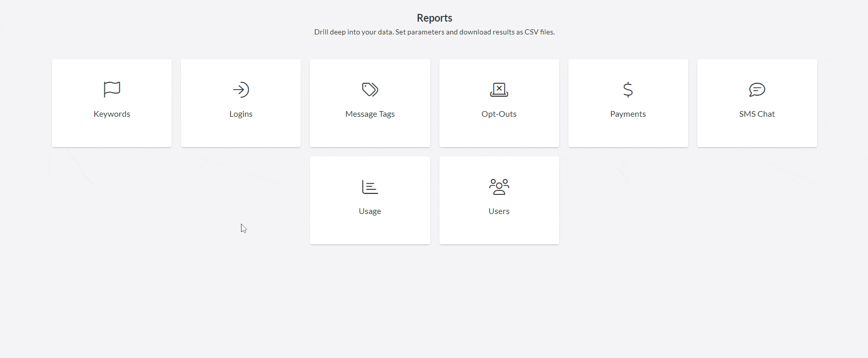Open the Payments dollar sign icon
This screenshot has width=868, height=358.
point(628,90)
